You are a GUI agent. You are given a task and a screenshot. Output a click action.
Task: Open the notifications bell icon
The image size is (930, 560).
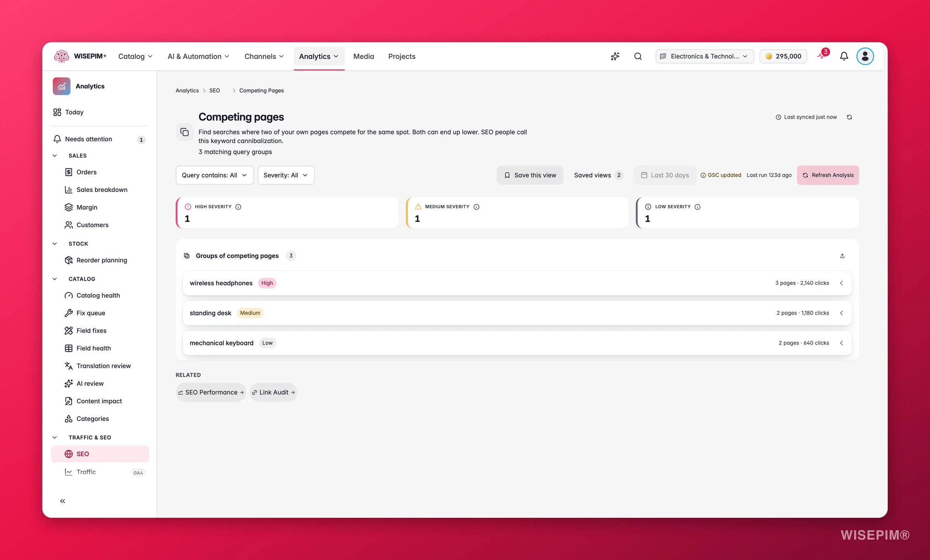tap(844, 56)
